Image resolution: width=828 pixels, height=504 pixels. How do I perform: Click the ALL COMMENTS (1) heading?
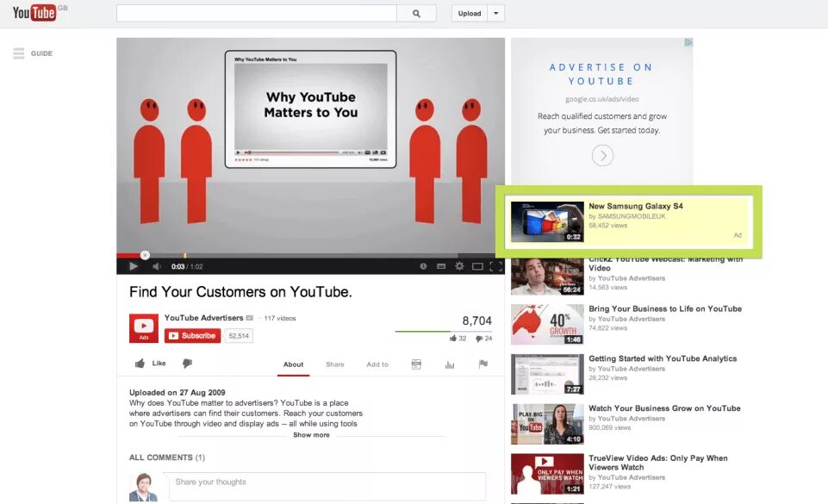pyautogui.click(x=167, y=457)
